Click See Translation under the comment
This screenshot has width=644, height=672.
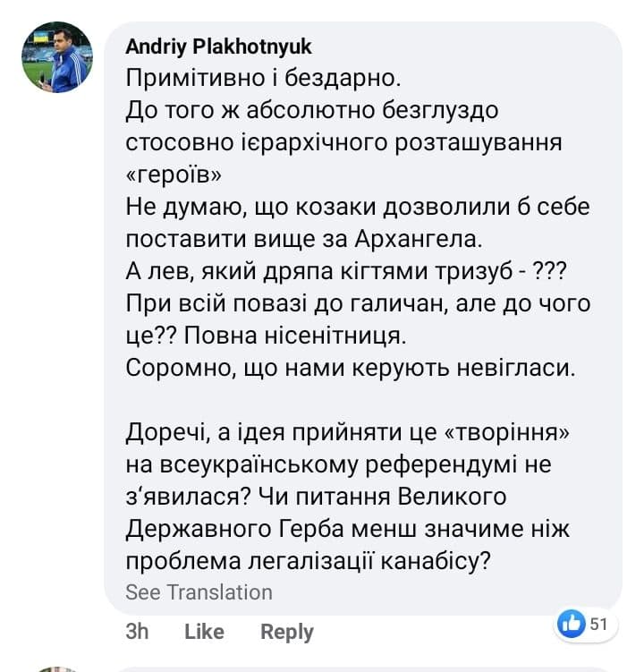(x=199, y=592)
